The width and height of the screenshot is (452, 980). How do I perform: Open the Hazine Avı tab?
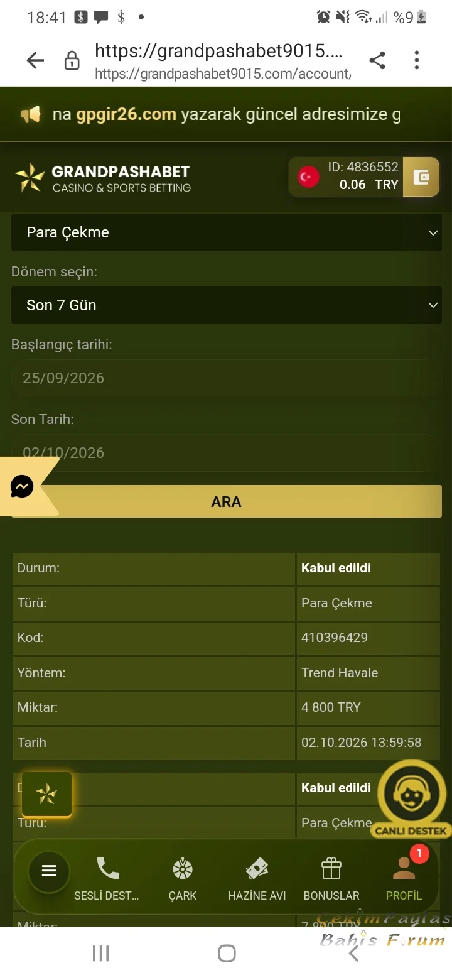pos(257,879)
